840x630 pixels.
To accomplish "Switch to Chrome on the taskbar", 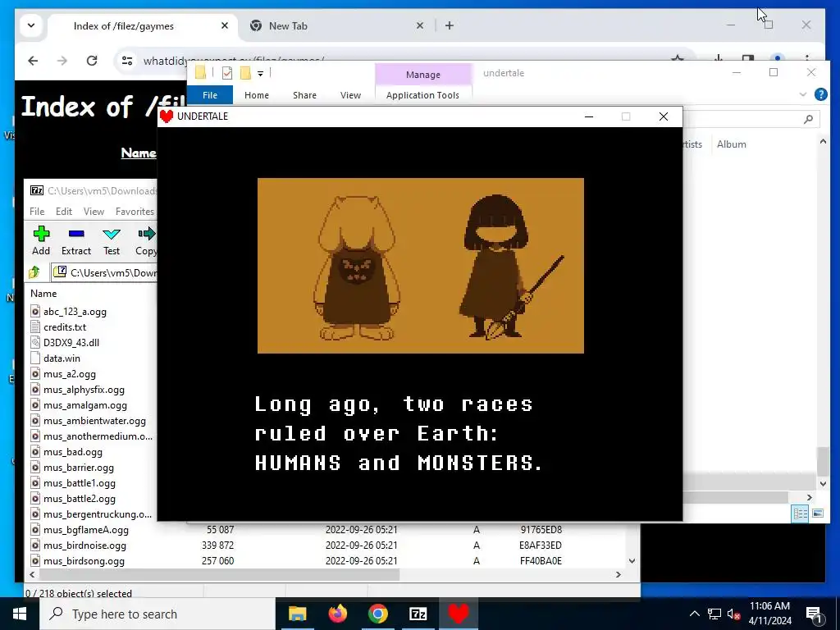I will (x=377, y=614).
